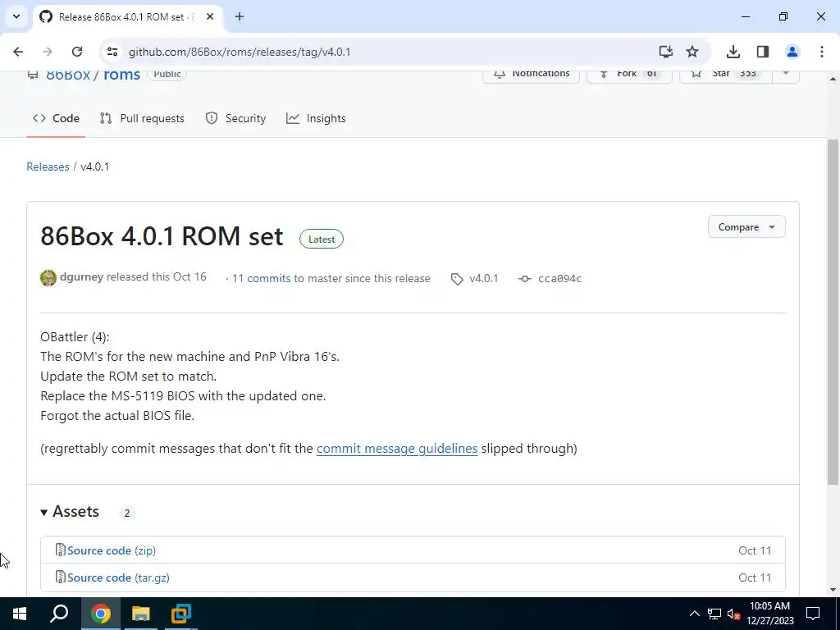Switch to the Security tab
Screen dimensions: 840x630
[235, 118]
